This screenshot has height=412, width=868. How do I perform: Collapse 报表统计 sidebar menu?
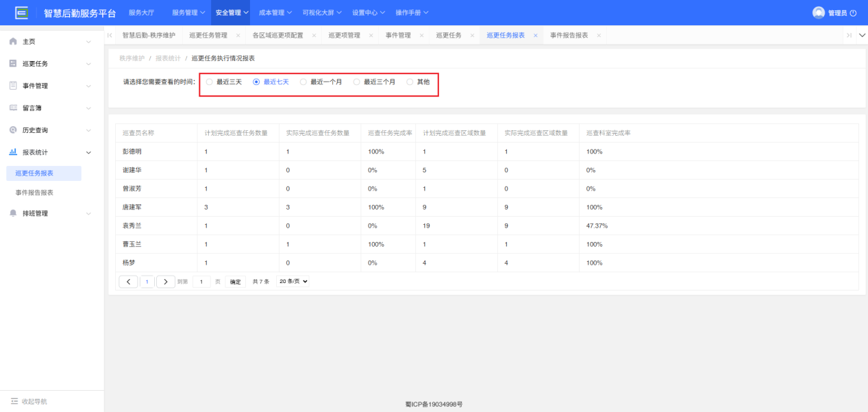tap(88, 152)
